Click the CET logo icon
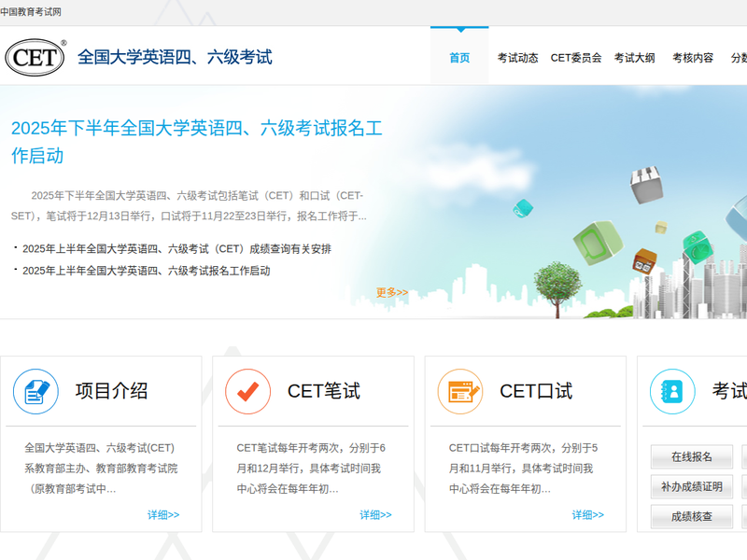The width and height of the screenshot is (747, 560). [x=35, y=57]
